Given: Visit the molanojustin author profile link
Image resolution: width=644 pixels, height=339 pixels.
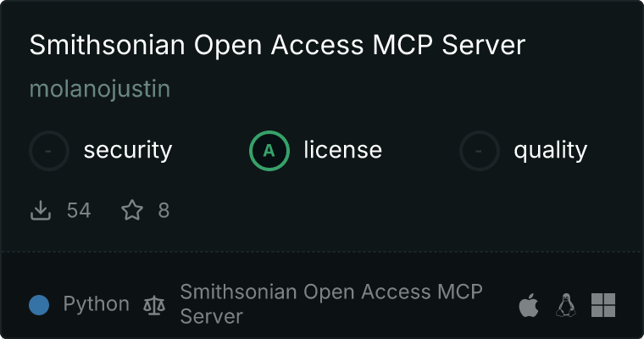Looking at the screenshot, I should (x=100, y=89).
